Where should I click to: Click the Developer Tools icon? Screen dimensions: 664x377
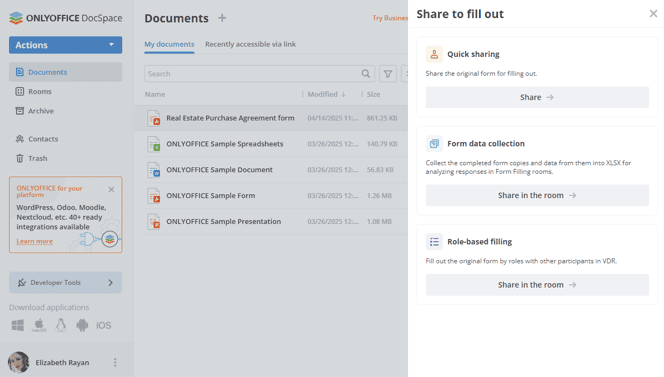click(22, 283)
